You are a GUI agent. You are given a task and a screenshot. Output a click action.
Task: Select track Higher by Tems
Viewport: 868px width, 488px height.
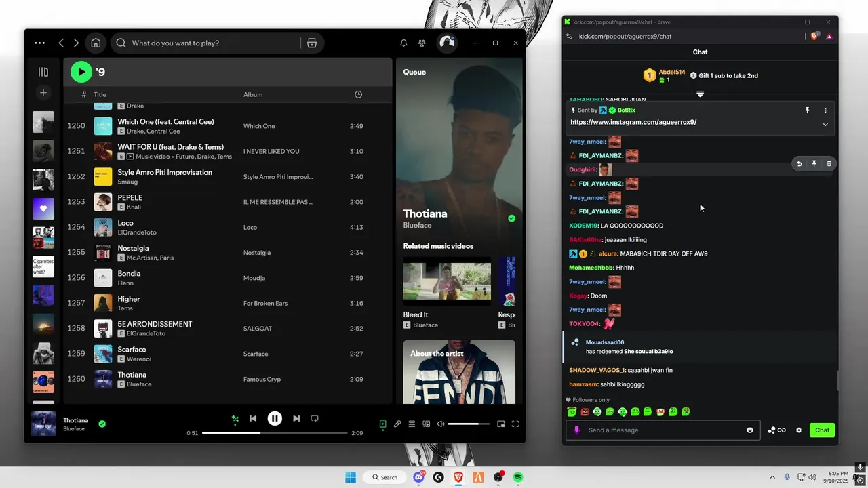click(x=228, y=303)
